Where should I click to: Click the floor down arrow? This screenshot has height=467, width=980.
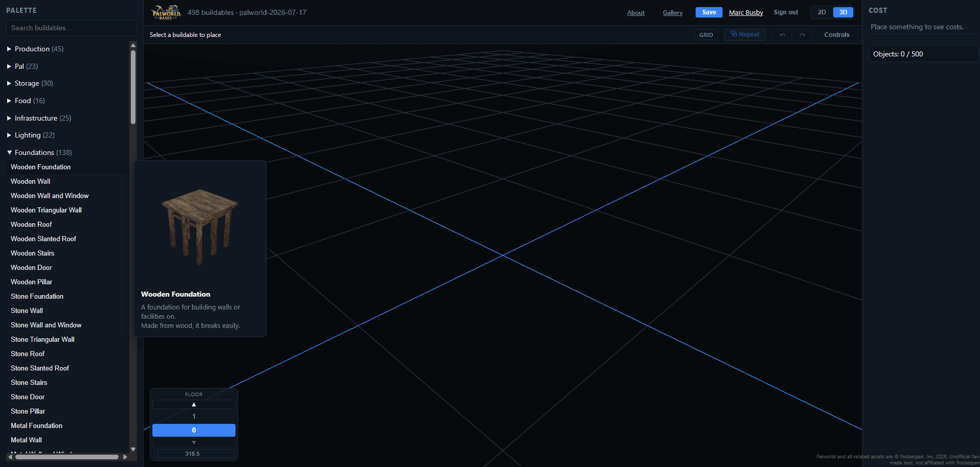pos(194,442)
